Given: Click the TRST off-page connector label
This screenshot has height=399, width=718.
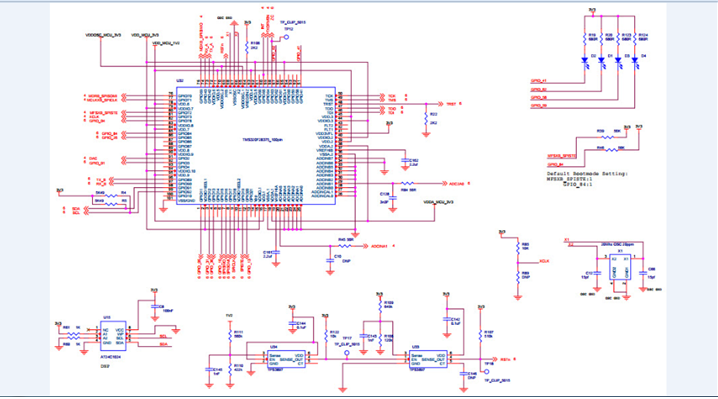Looking at the screenshot, I should click(x=451, y=104).
